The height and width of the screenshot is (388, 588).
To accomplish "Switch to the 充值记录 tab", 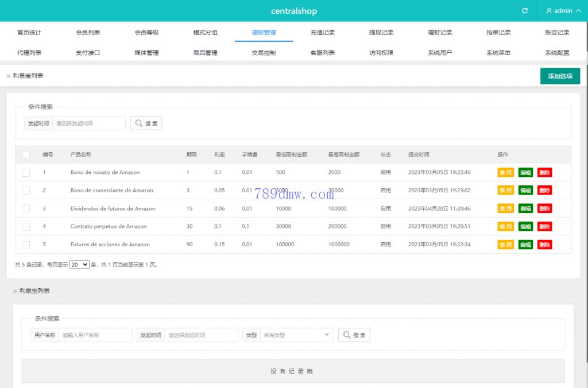I will (322, 33).
